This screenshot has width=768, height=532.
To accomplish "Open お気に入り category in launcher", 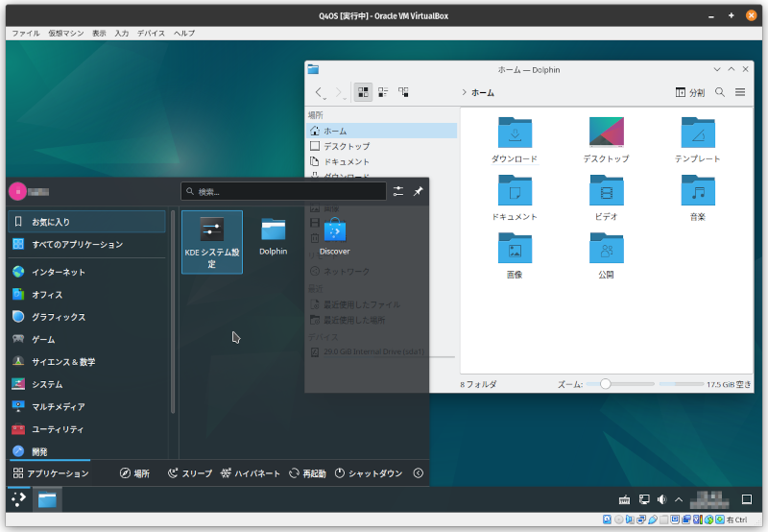I will coord(87,222).
